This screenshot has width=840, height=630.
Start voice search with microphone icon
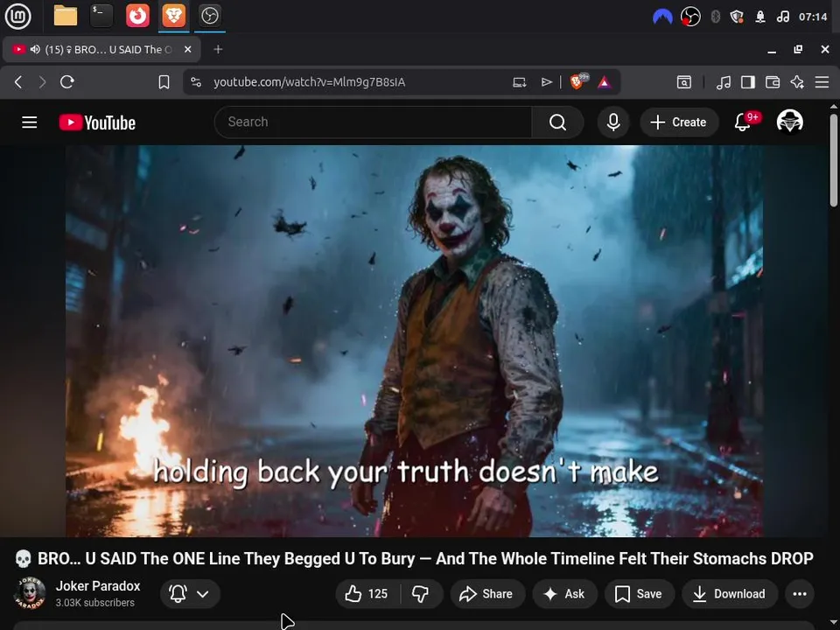coord(613,122)
